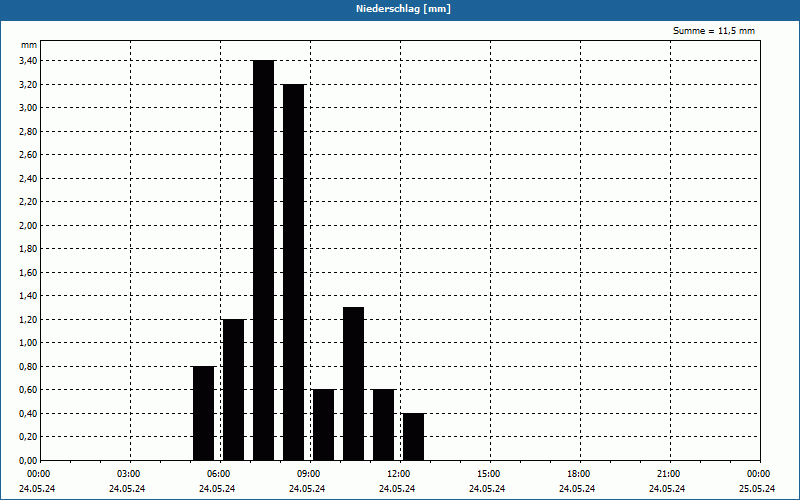Click the Niederschlag [mm] chart title
The height and width of the screenshot is (500, 800).
coord(403,9)
